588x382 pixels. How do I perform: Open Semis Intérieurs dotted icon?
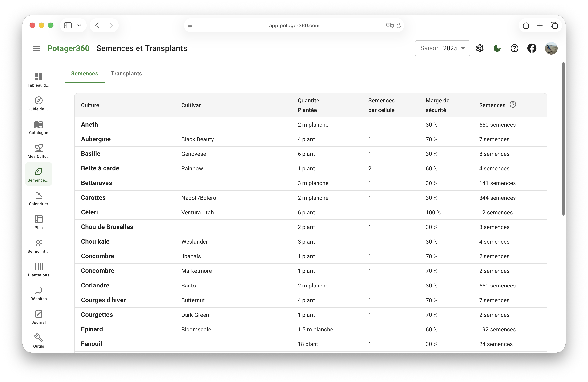click(x=39, y=243)
